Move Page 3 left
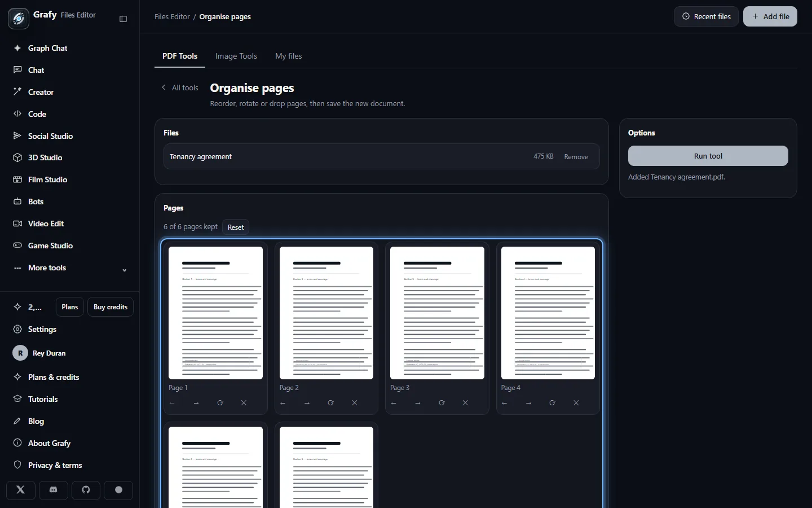The height and width of the screenshot is (508, 812). point(394,403)
